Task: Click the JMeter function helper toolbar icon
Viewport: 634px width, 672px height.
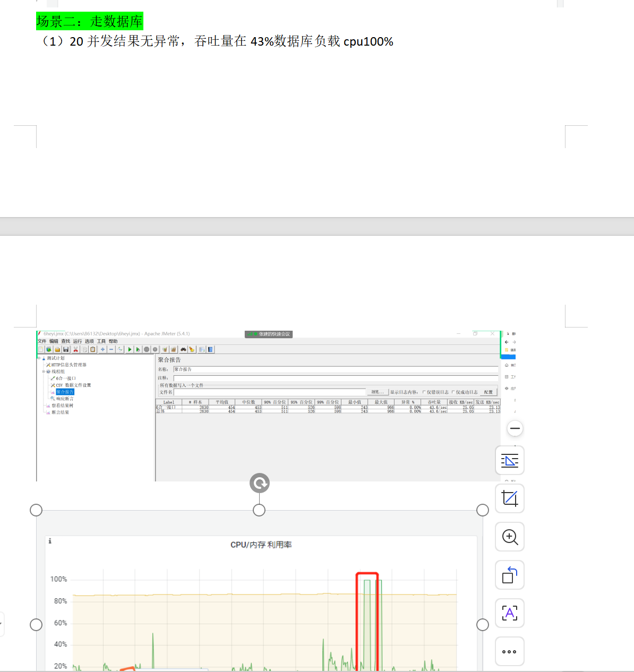Action: point(202,349)
